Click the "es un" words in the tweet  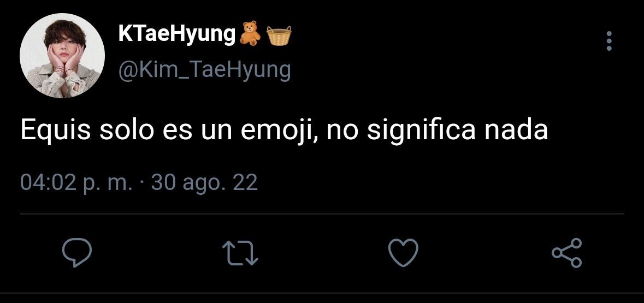[x=197, y=133]
